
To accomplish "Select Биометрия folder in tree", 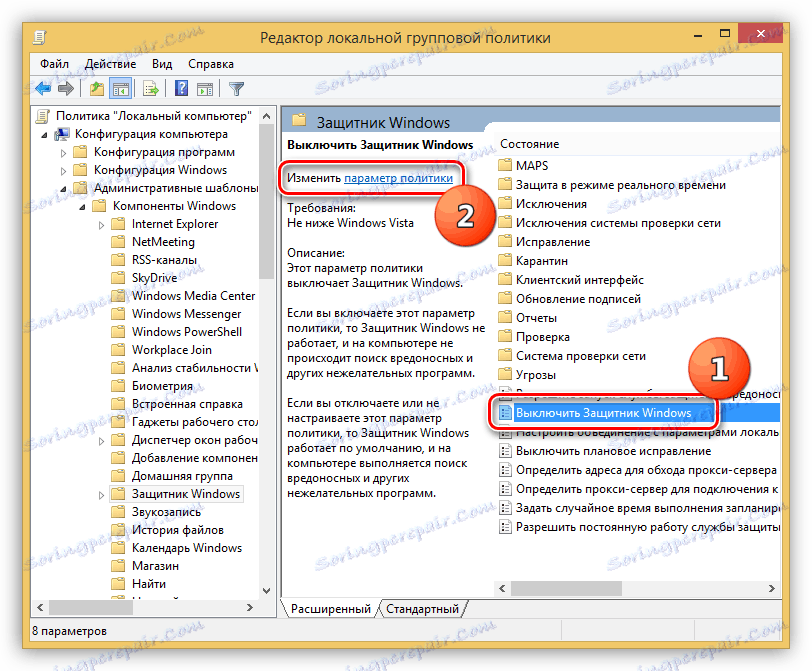I will (162, 386).
